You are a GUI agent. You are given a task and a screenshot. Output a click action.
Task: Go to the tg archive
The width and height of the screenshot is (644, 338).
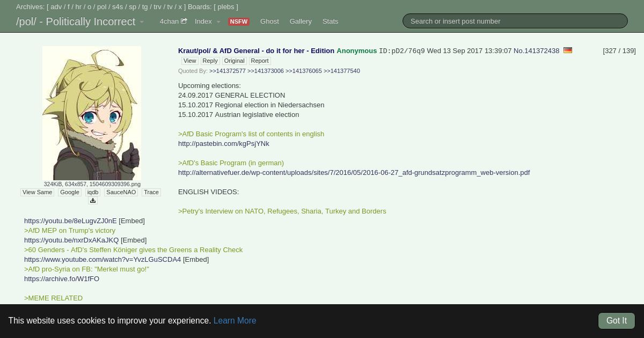(x=145, y=7)
